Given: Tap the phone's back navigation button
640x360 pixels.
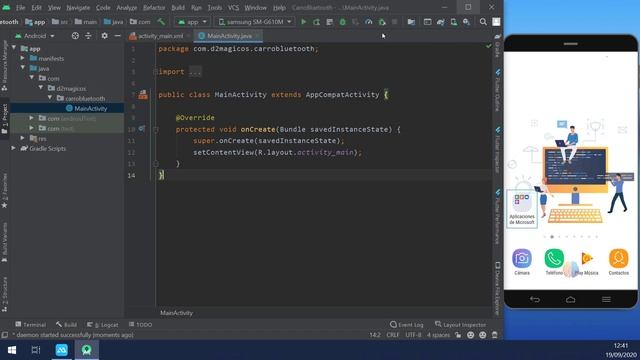Looking at the screenshot, I should [x=535, y=300].
